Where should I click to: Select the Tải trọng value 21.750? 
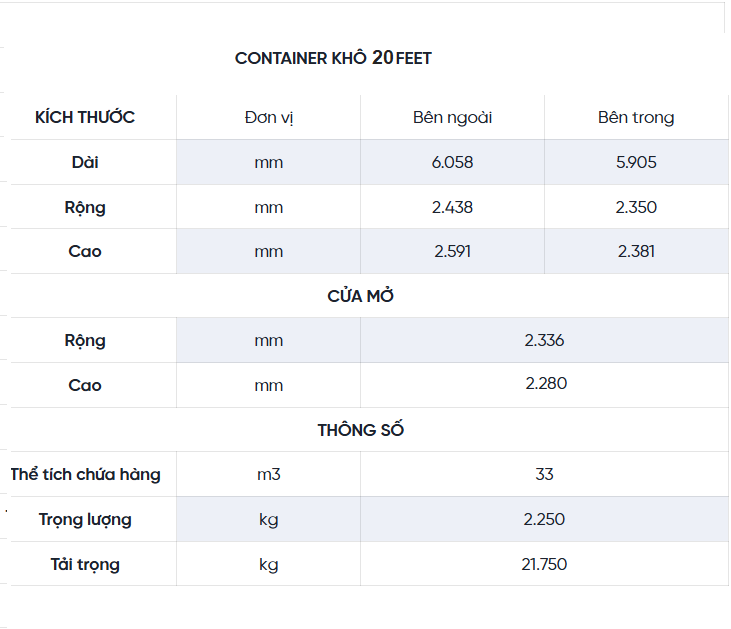[544, 564]
